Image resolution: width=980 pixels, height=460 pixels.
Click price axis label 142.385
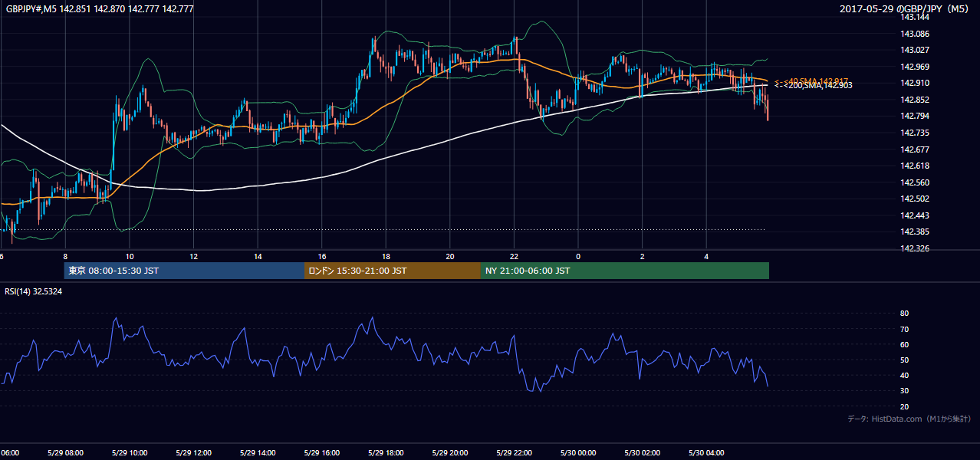coord(914,232)
